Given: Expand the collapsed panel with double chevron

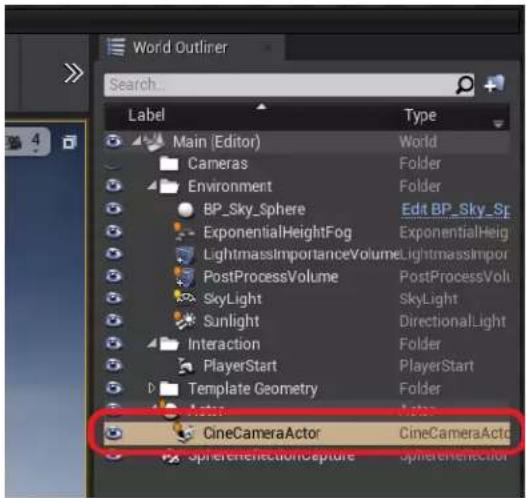Looking at the screenshot, I should coord(73,73).
